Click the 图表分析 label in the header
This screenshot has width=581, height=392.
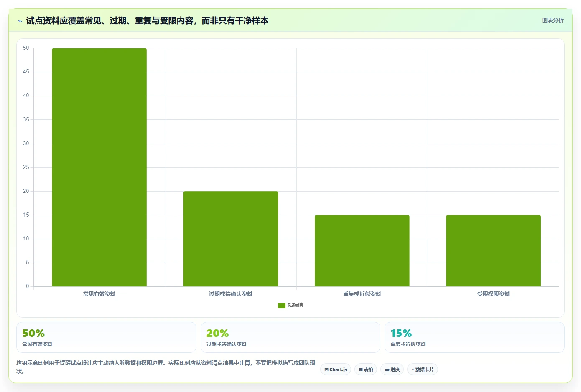tap(553, 20)
